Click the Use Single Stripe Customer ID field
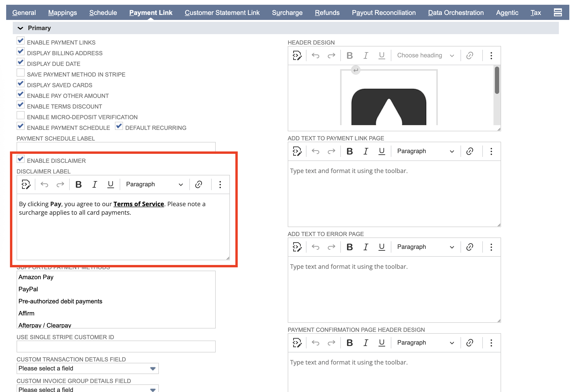The height and width of the screenshot is (392, 575). pyautogui.click(x=116, y=347)
